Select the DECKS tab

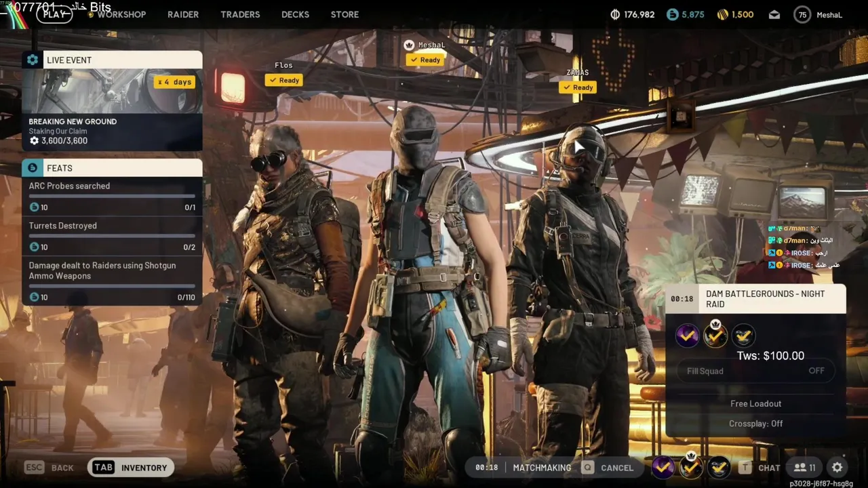[x=295, y=14]
